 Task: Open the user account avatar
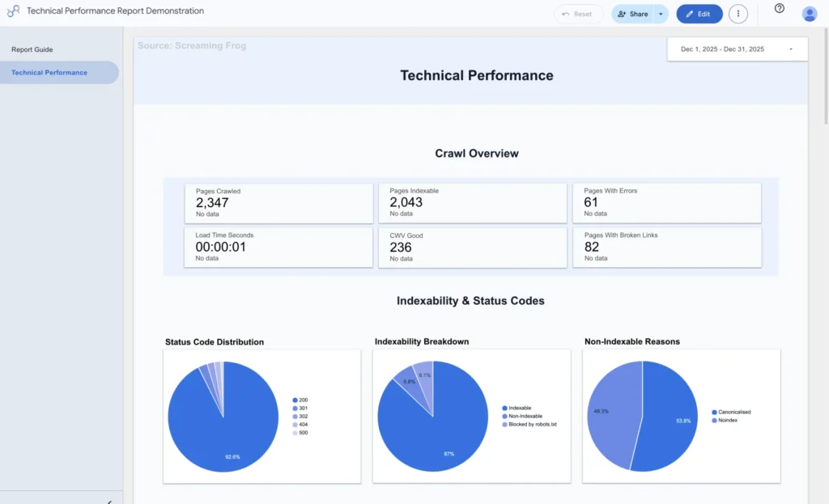(810, 14)
